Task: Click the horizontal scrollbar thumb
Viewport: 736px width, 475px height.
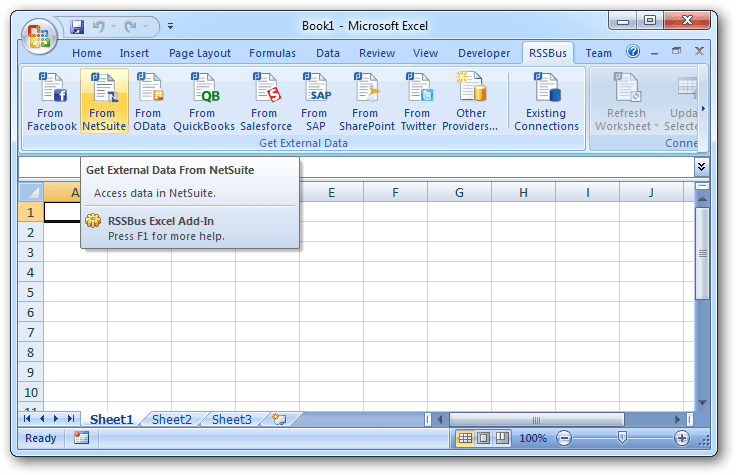Action: click(x=537, y=419)
